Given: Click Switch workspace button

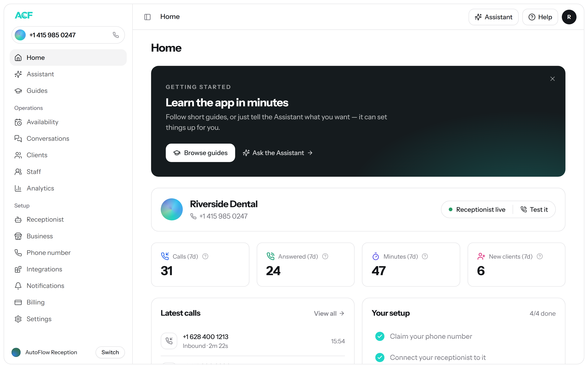Looking at the screenshot, I should click(x=110, y=352).
